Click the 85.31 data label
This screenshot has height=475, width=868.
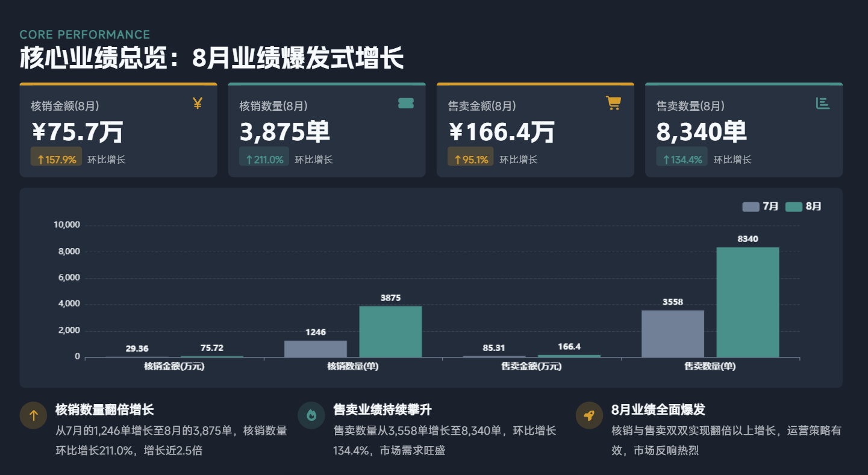[495, 348]
